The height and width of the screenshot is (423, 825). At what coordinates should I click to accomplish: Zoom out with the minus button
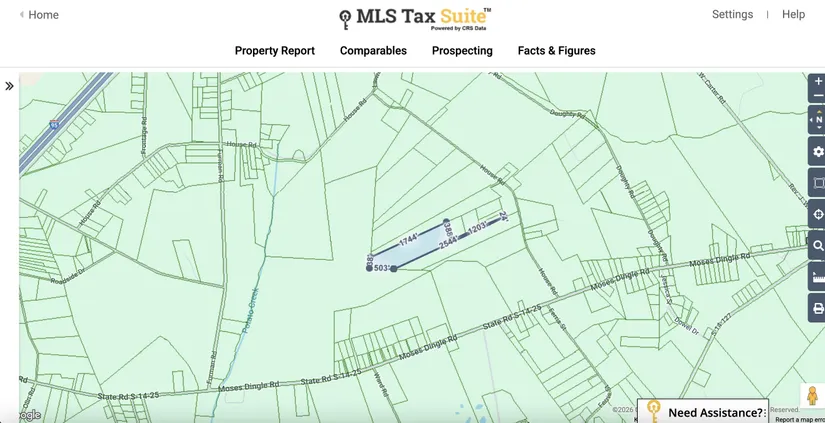pos(818,96)
